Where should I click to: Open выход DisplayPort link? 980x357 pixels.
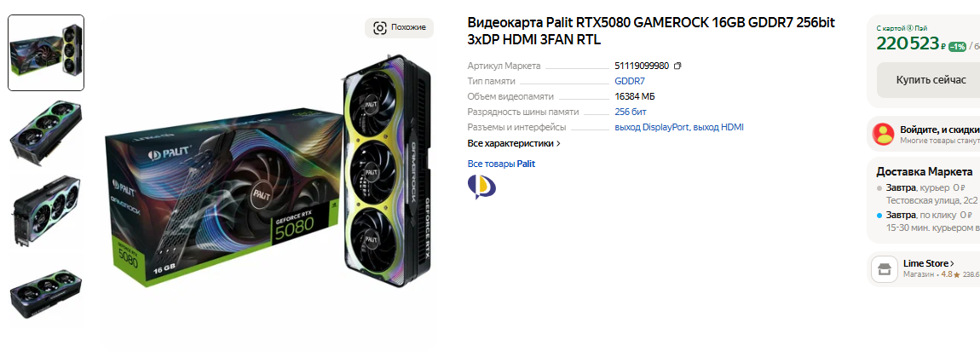coord(653,128)
